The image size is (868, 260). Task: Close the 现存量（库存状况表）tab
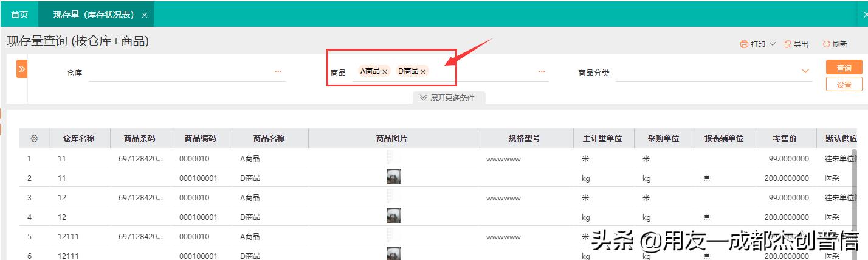144,15
